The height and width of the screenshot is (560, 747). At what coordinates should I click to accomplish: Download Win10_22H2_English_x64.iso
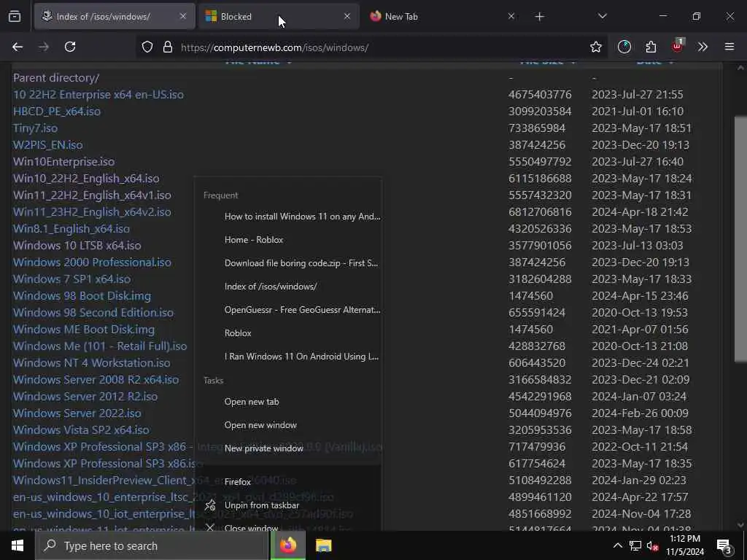tap(86, 178)
